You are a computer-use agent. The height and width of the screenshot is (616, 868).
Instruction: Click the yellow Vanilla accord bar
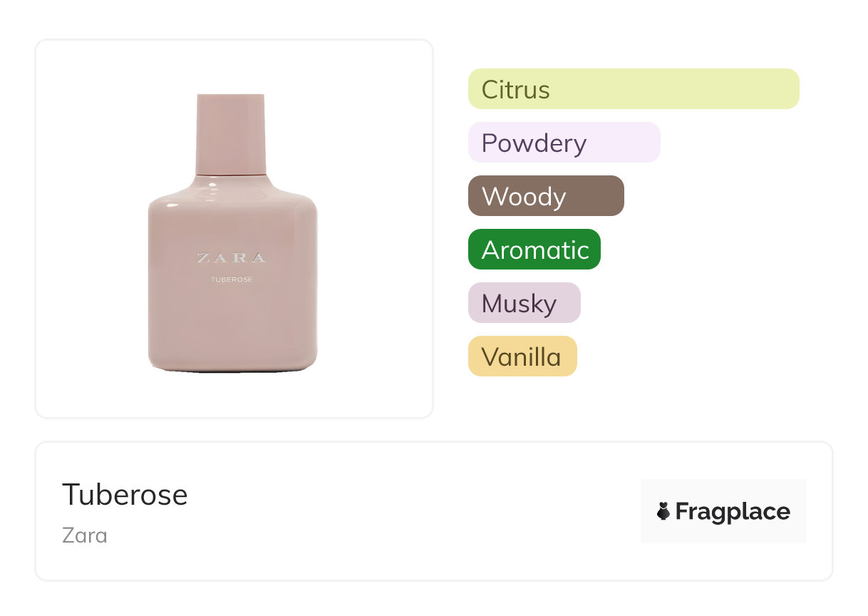click(x=522, y=356)
